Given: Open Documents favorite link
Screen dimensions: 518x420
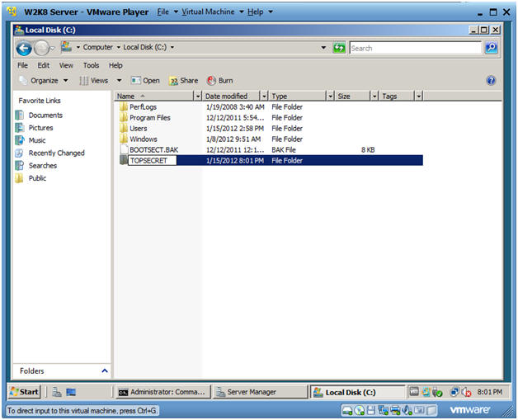Looking at the screenshot, I should [x=45, y=116].
